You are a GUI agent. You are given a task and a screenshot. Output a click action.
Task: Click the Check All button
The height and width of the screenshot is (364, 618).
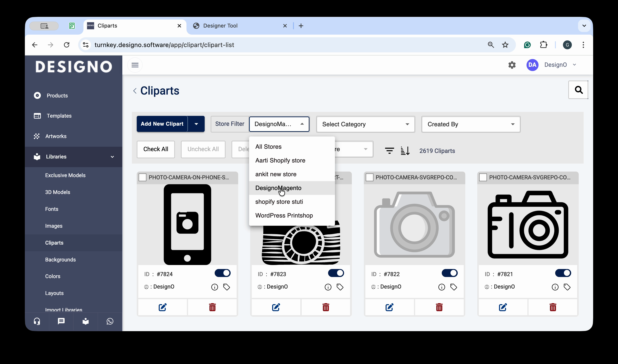156,149
